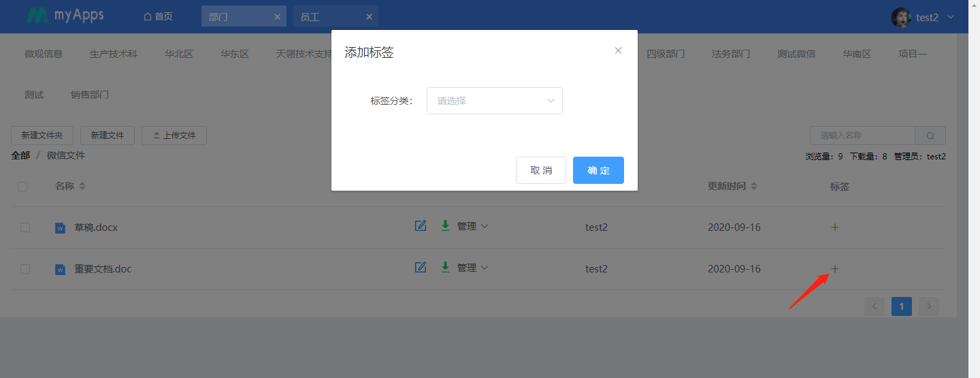Click the 请输入名称 search field
Image resolution: width=980 pixels, height=378 pixels.
tap(862, 136)
